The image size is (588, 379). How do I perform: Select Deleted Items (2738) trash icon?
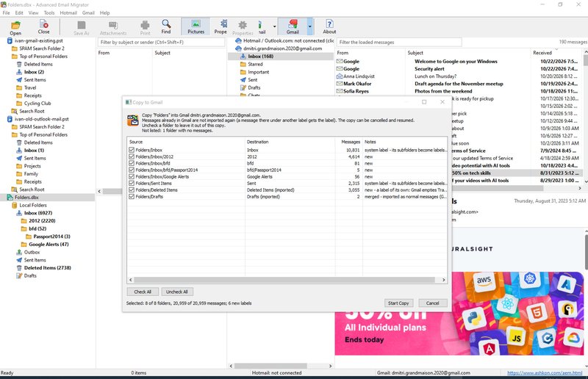pyautogui.click(x=19, y=268)
